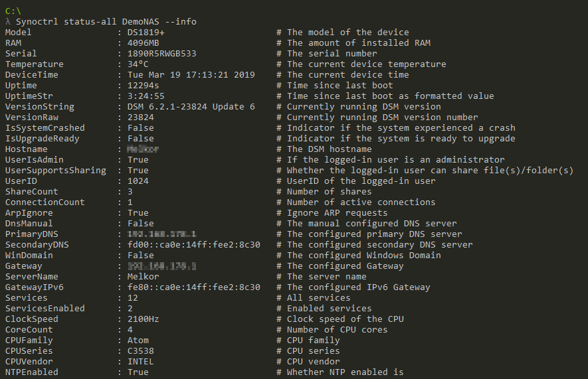
Task: Click the GatewayIPv6 address value
Action: 193,287
